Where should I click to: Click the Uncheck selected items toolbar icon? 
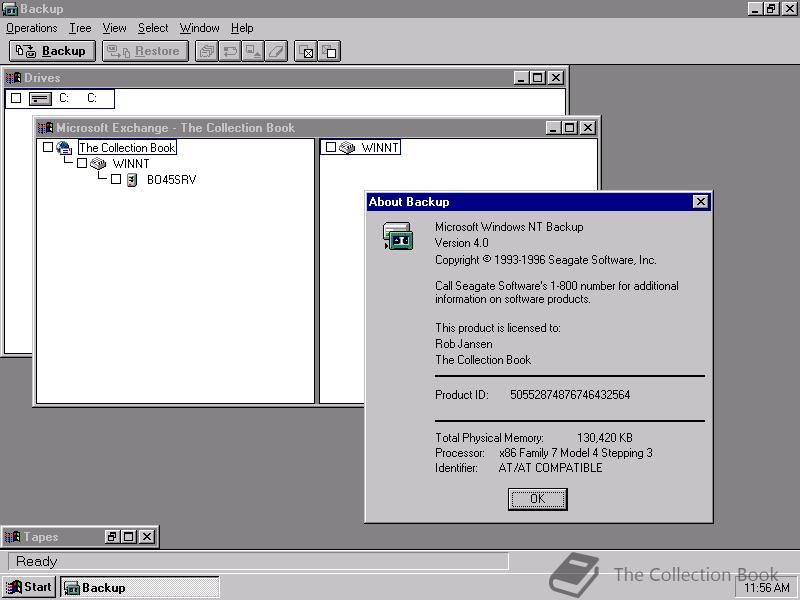coord(330,51)
